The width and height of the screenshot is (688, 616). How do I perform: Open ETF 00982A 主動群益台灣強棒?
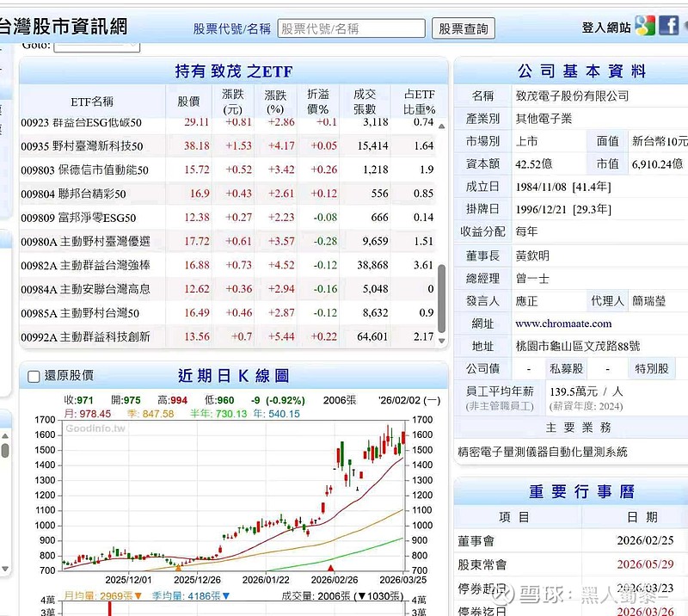pos(85,265)
